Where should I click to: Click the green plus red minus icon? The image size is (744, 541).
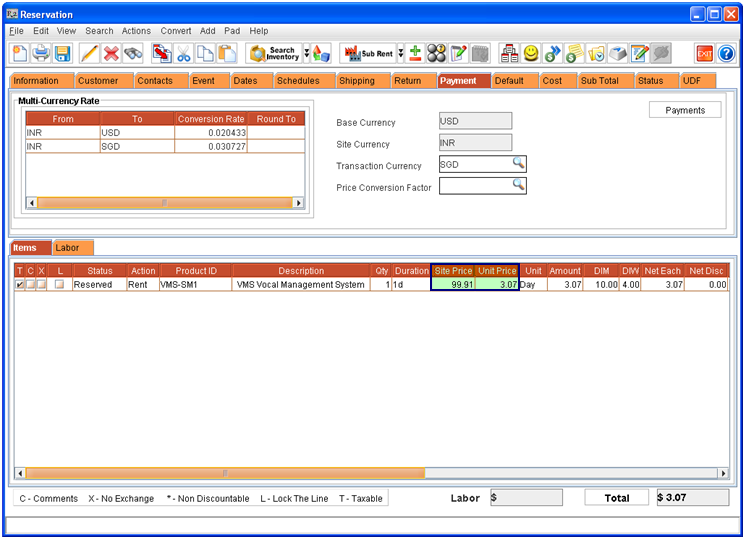tap(415, 54)
